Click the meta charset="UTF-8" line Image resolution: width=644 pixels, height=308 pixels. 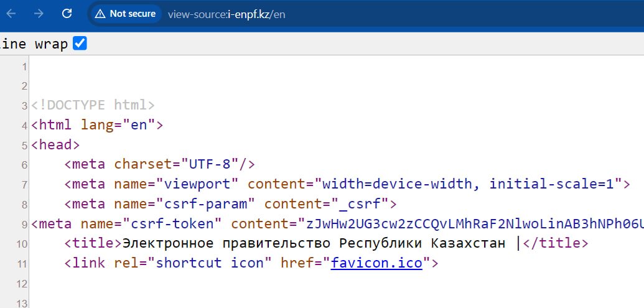pyautogui.click(x=159, y=164)
